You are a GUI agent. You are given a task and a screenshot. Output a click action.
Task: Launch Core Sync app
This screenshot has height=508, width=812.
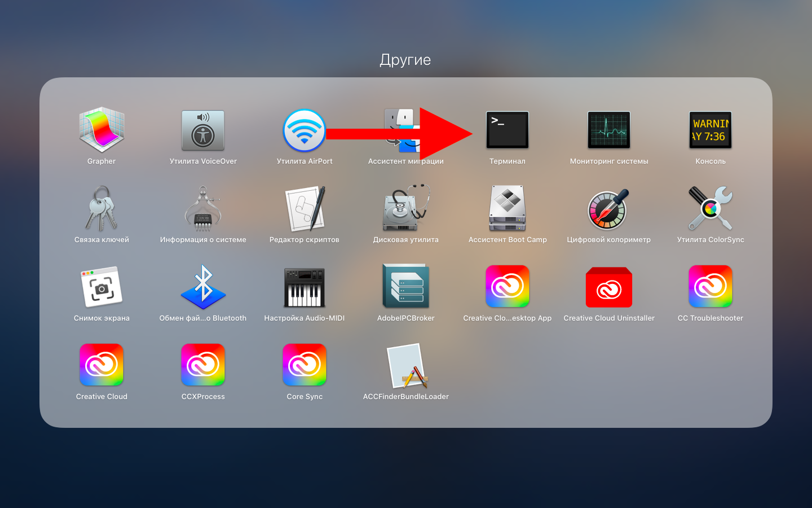pyautogui.click(x=304, y=365)
